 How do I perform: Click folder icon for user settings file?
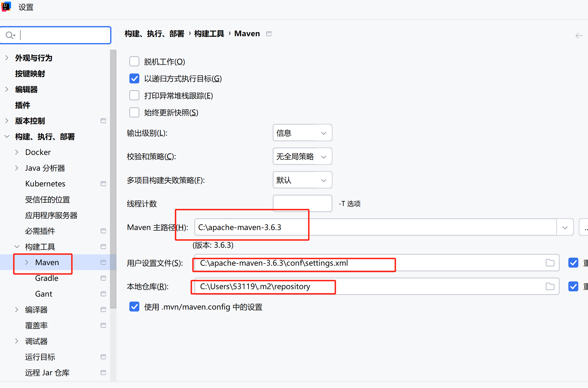click(x=550, y=263)
